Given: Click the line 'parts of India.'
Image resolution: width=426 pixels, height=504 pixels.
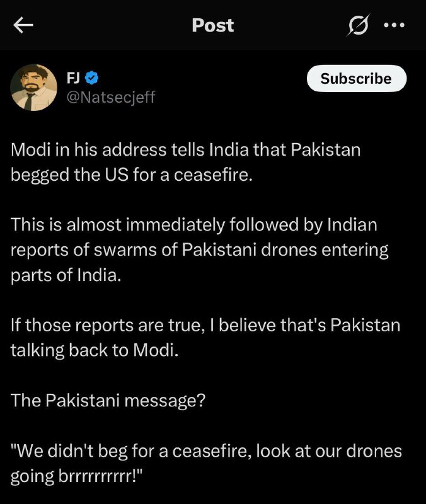Looking at the screenshot, I should pos(66,275).
